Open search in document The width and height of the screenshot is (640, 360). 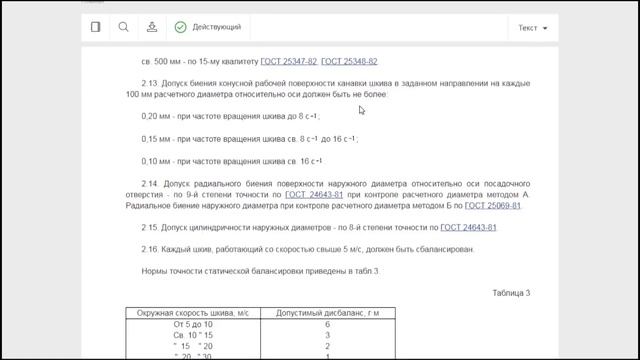(x=123, y=27)
